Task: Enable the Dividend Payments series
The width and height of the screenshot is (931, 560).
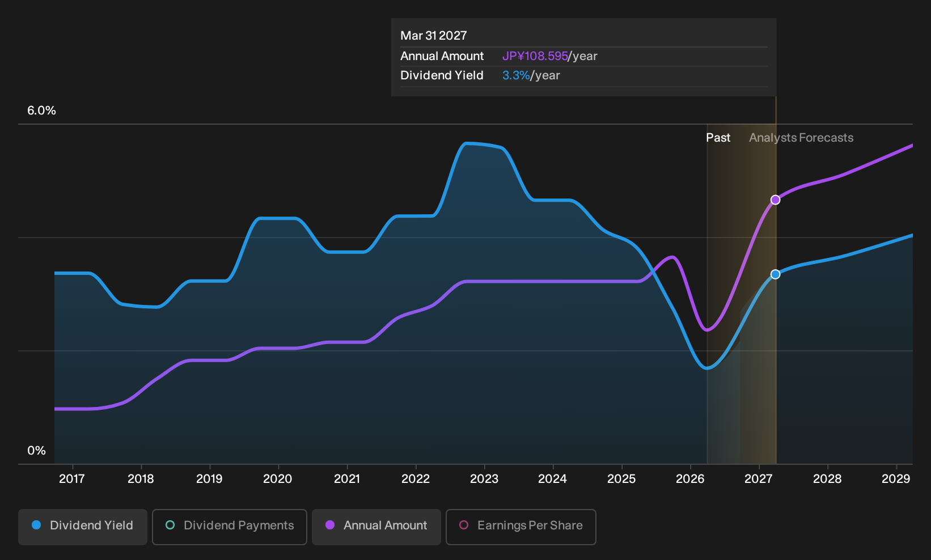Action: (x=230, y=527)
